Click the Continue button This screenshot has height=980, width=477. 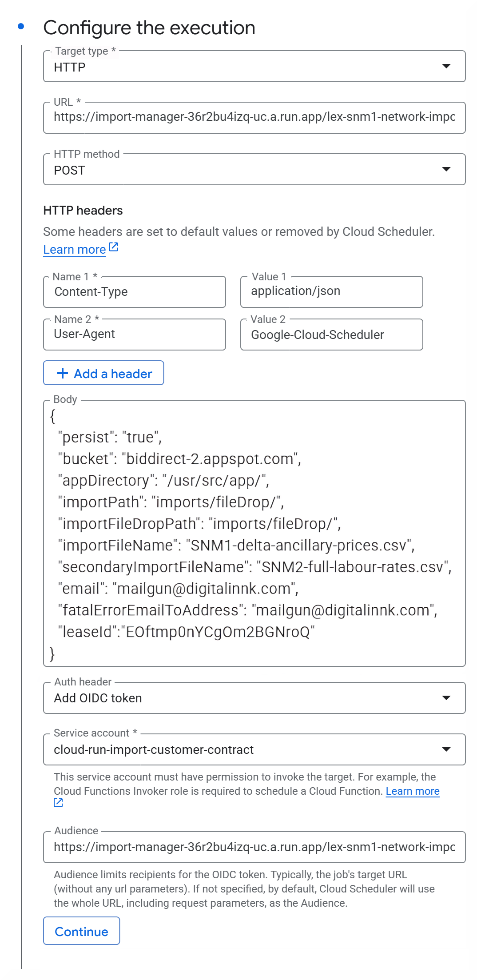click(81, 931)
